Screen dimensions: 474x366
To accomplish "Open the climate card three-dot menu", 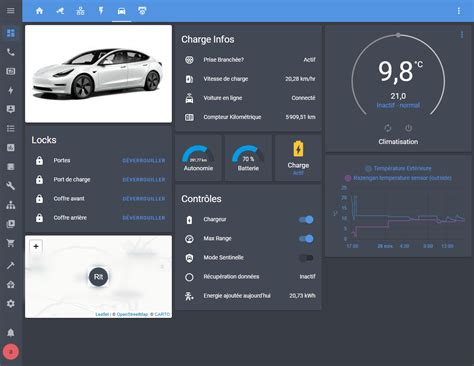I will coord(462,35).
